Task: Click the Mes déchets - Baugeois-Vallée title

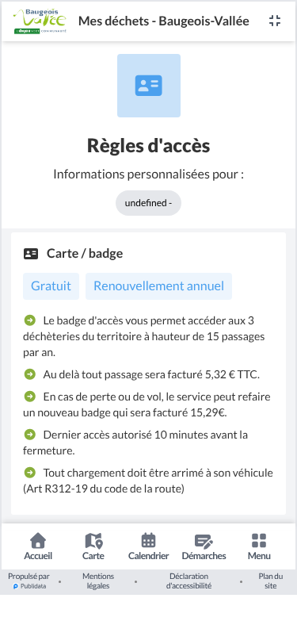Action: pos(164,21)
